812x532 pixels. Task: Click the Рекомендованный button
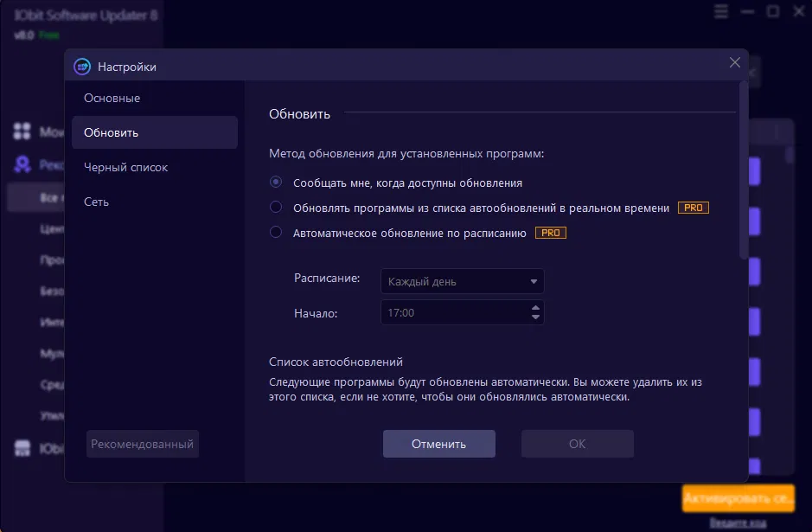143,444
